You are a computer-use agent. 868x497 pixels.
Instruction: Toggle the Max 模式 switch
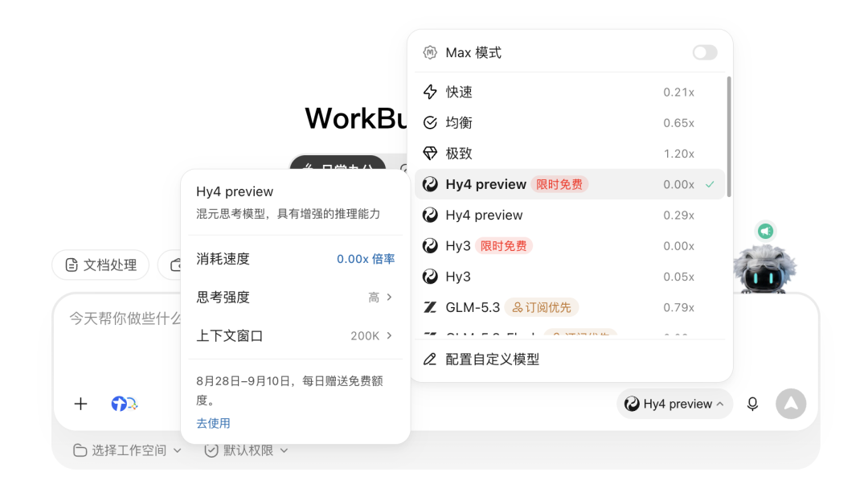tap(705, 52)
